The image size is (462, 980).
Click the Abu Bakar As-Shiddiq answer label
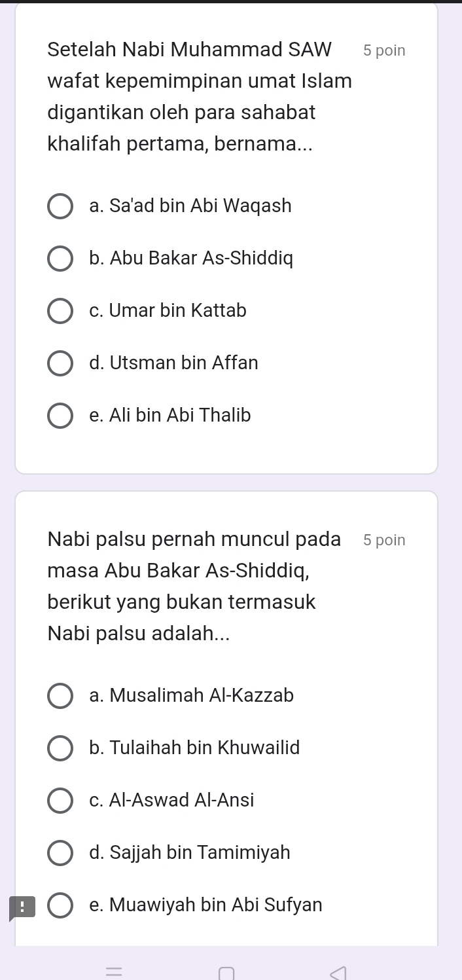[x=191, y=259]
